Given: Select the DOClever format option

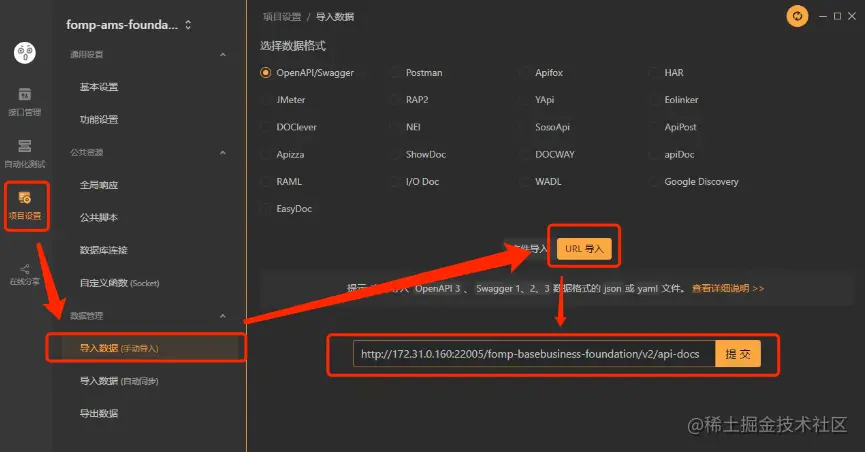Looking at the screenshot, I should [289, 127].
